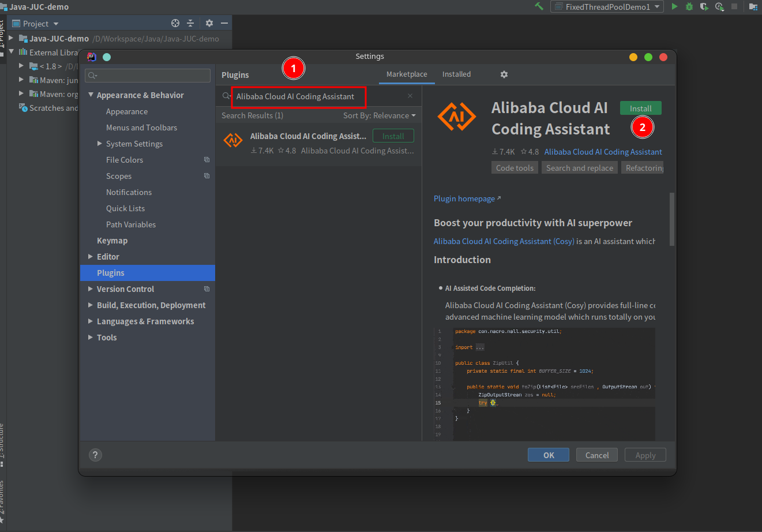Viewport: 762px width, 532px height.
Task: Open the Project view dropdown in tool window
Action: click(41, 24)
